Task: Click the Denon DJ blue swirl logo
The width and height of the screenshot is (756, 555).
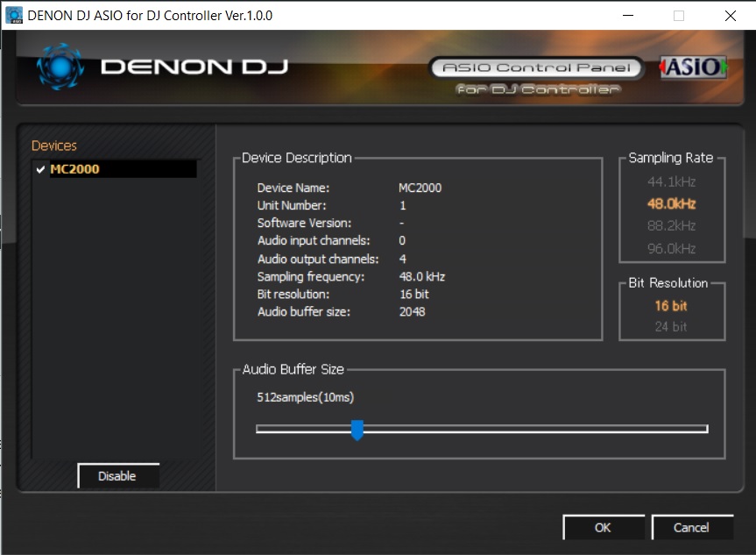Action: point(60,67)
